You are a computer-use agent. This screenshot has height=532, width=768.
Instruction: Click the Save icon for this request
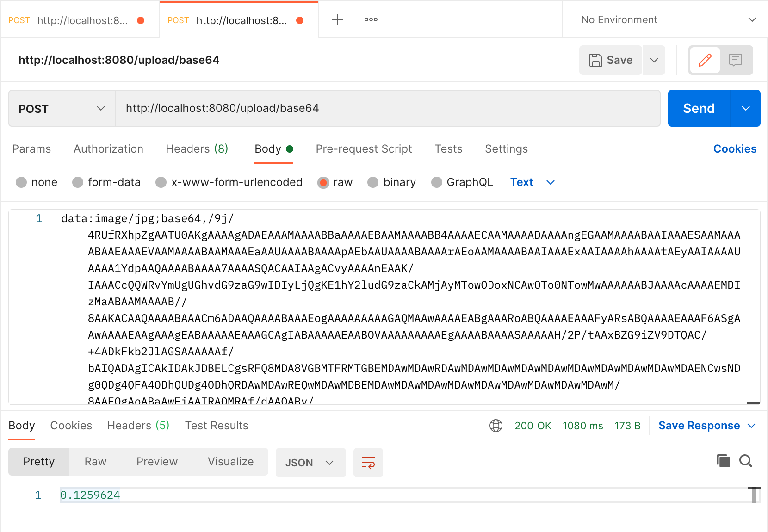pyautogui.click(x=610, y=60)
